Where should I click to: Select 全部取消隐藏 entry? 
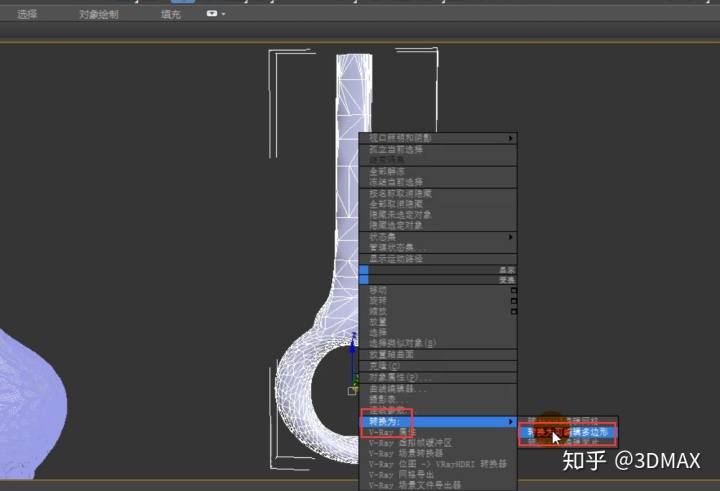[x=438, y=204]
